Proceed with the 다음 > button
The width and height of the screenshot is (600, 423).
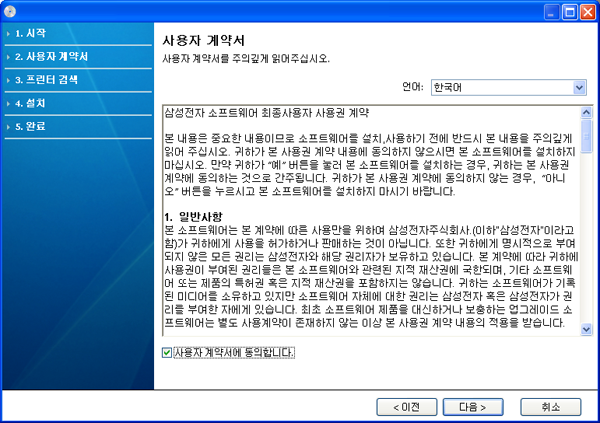pos(473,407)
